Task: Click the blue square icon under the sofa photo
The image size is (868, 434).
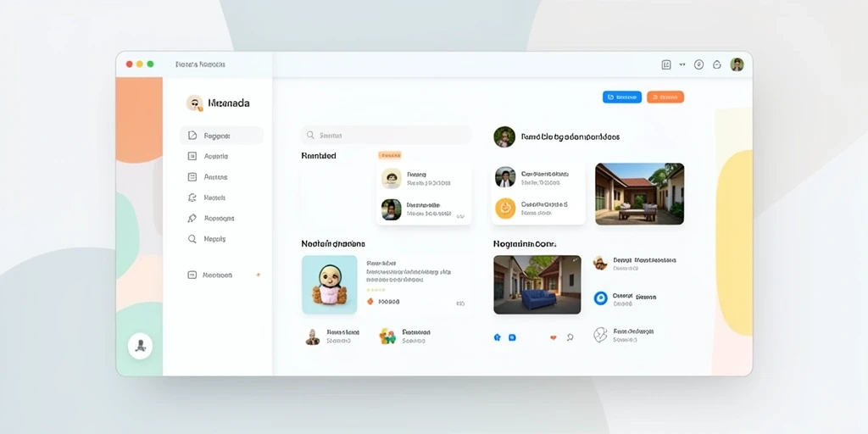Action: (512, 337)
